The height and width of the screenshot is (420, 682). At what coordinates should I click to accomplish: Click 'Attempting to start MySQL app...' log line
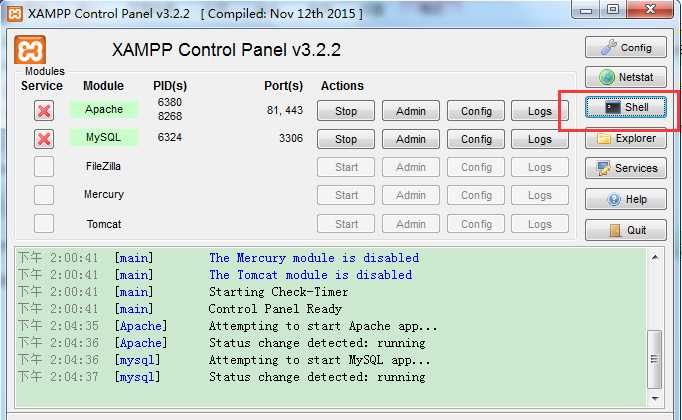319,360
